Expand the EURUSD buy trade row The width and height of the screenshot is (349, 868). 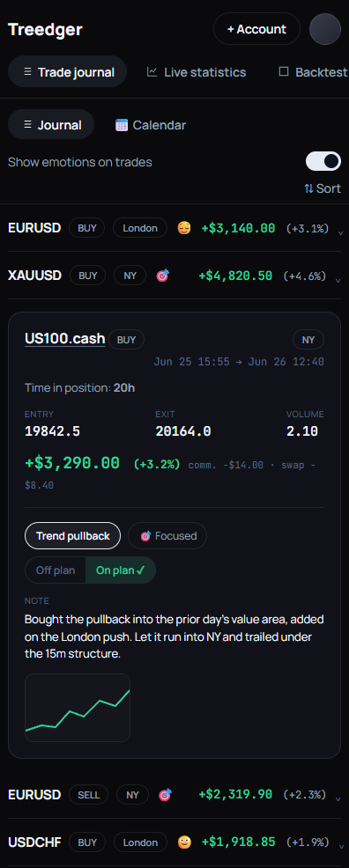click(174, 228)
